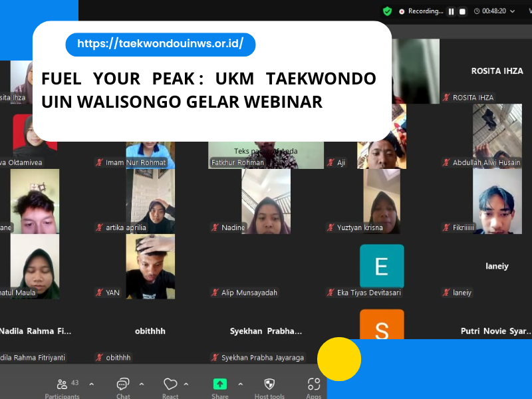Open the Participants panel

click(62, 385)
